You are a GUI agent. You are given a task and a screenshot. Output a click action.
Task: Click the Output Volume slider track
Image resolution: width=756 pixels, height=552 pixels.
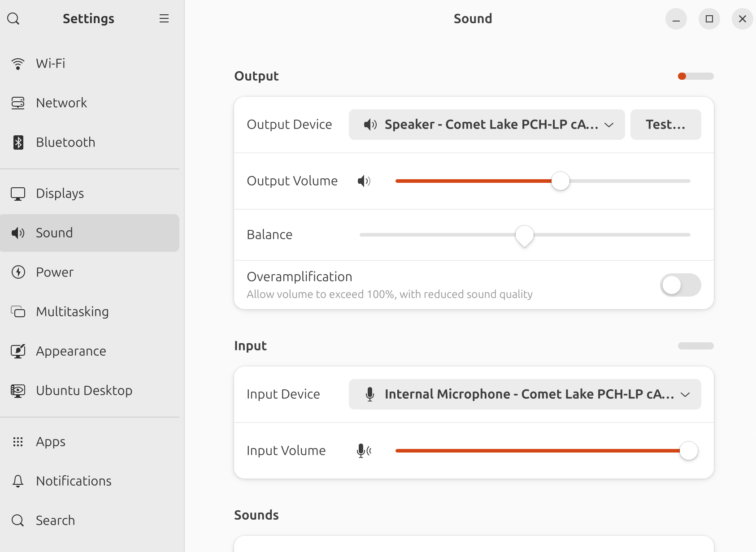pyautogui.click(x=543, y=181)
